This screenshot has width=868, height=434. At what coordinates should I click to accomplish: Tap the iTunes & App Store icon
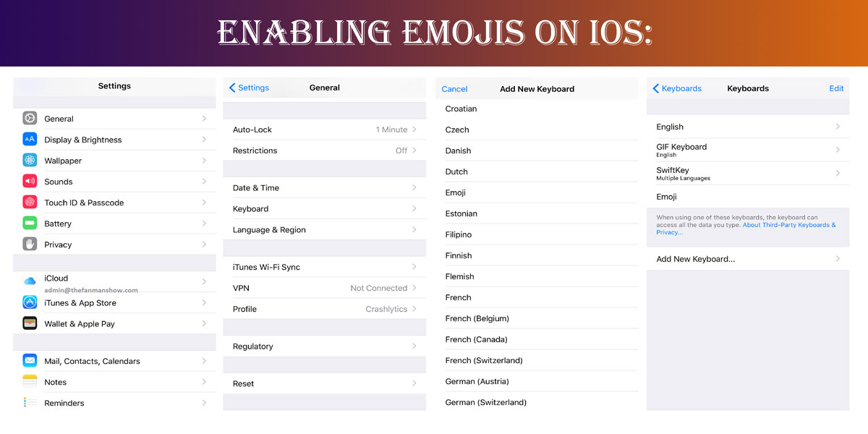[30, 302]
